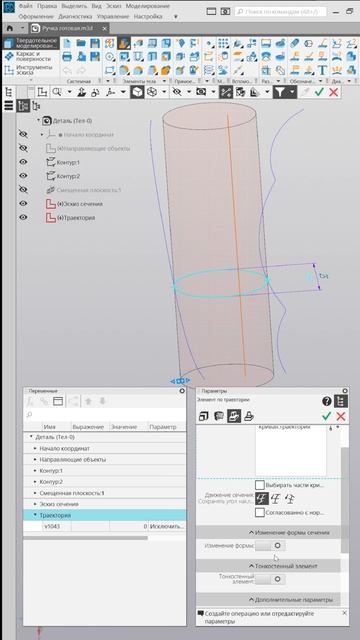The image size is (360, 640).
Task: Click command search field at top
Action: coord(281,12)
